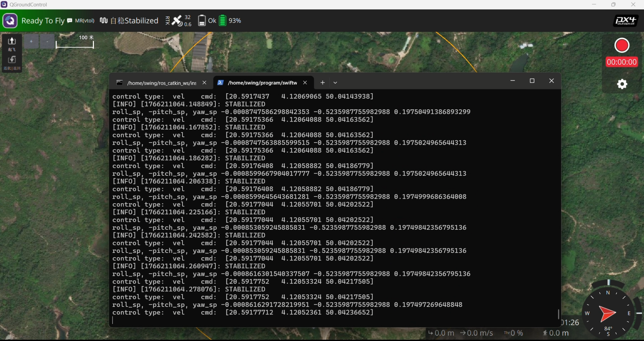Click the takeoff (起飞) tool icon
644x341 pixels.
[x=12, y=44]
